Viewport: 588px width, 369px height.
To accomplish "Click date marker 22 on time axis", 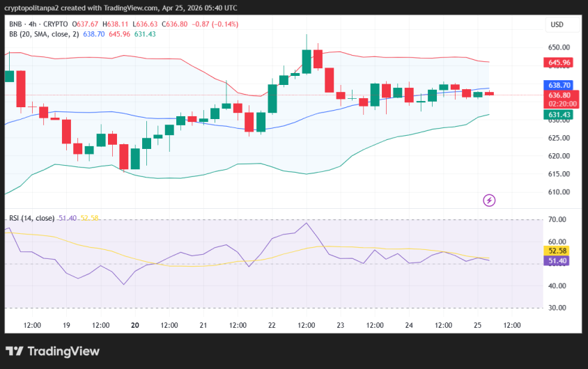I will (x=272, y=325).
